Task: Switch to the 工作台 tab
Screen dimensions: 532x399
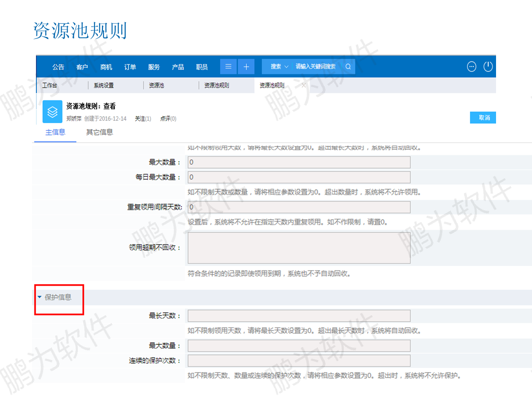Action: (x=50, y=85)
